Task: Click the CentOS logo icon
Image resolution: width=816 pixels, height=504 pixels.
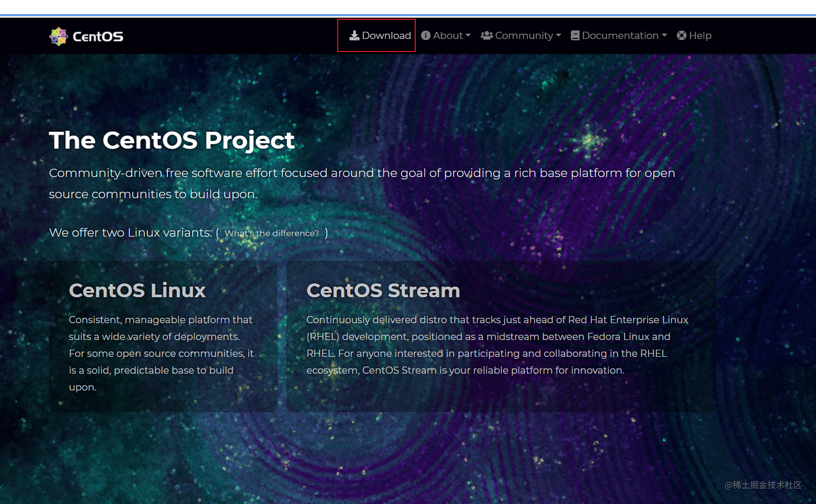Action: (59, 37)
